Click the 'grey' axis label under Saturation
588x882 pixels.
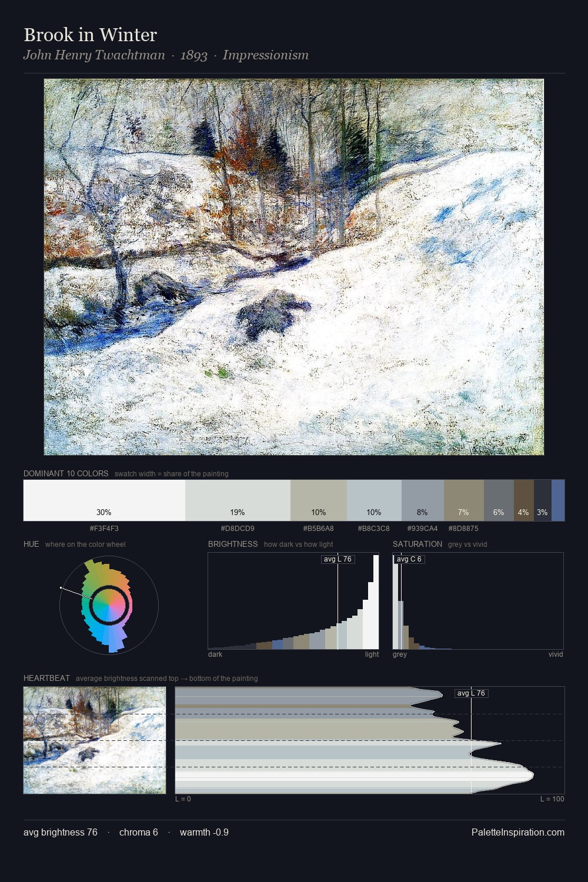click(x=400, y=654)
